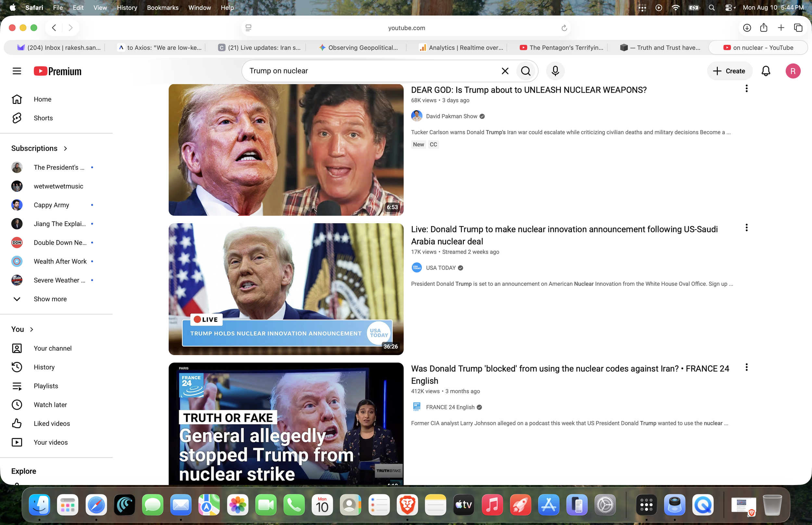Launch Brave browser from Dock
The width and height of the screenshot is (812, 525).
click(x=407, y=505)
